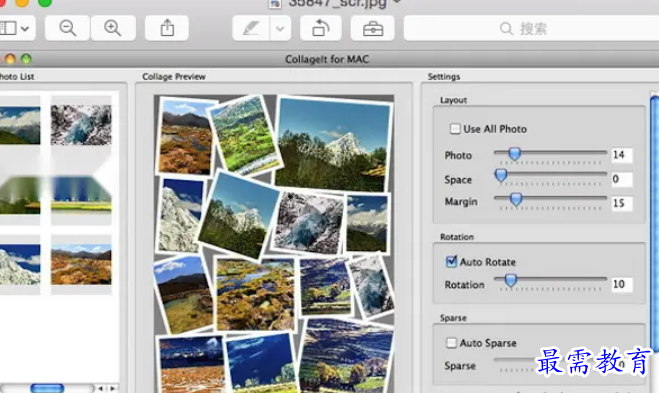Select the autumn wetland thumbnail in Photo List
659x393 pixels.
pos(81,264)
